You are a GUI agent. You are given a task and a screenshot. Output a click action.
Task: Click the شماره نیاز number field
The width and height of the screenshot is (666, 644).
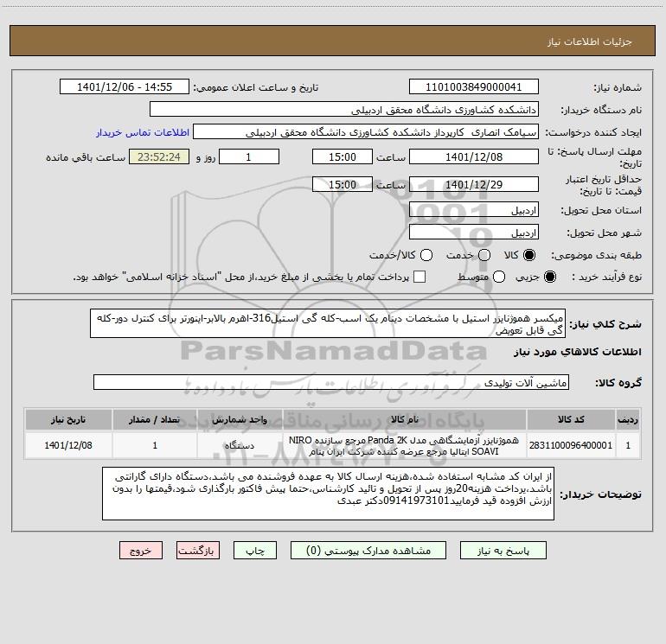click(x=474, y=87)
